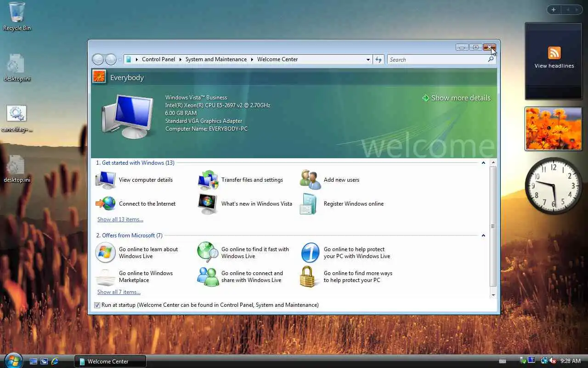Viewport: 588px width, 368px height.
Task: Toggle Run at startup checkbox
Action: pyautogui.click(x=97, y=305)
